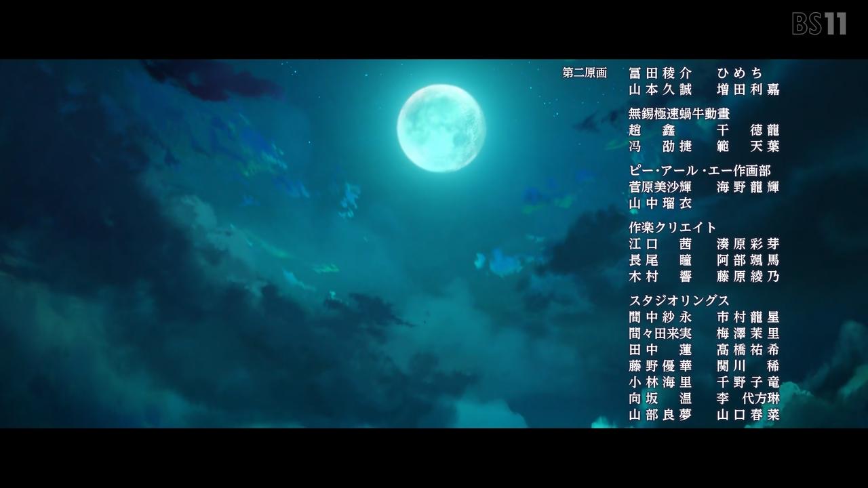Click the name '江口 茜'
Image resolution: width=868 pixels, height=488 pixels.
click(660, 244)
